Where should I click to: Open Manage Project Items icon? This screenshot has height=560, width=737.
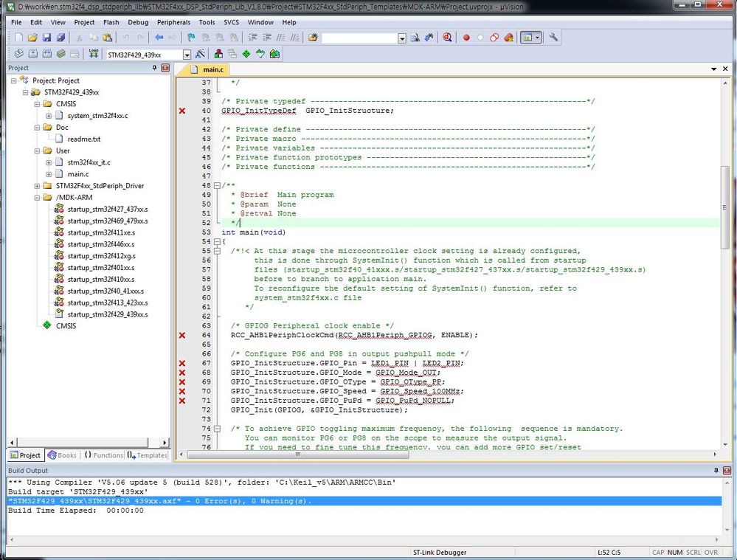point(218,54)
